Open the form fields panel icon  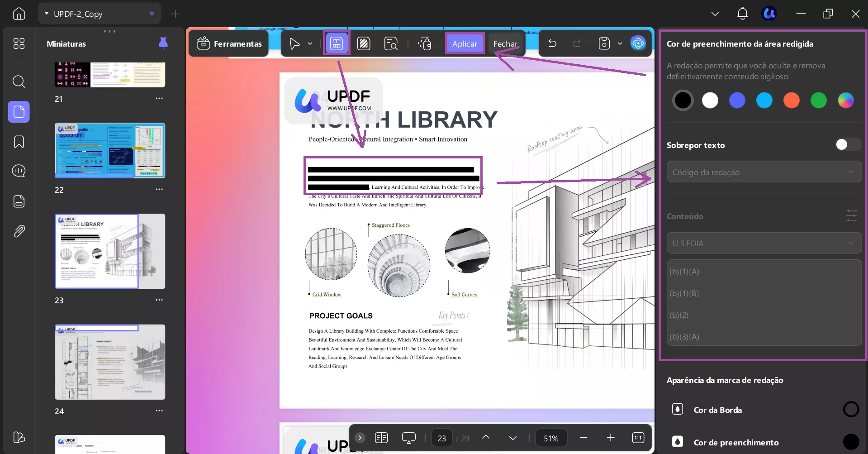[19, 201]
